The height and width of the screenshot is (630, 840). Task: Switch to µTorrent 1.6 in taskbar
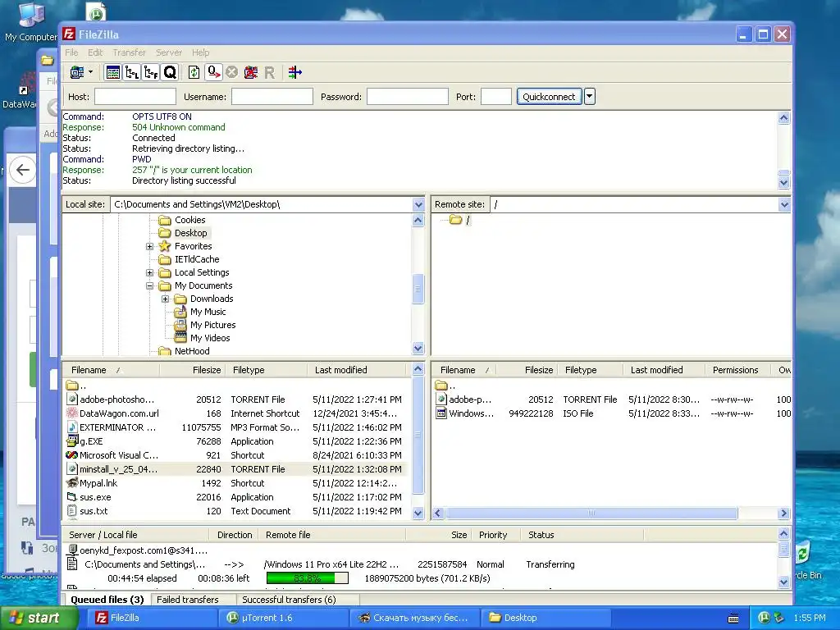tap(284, 618)
